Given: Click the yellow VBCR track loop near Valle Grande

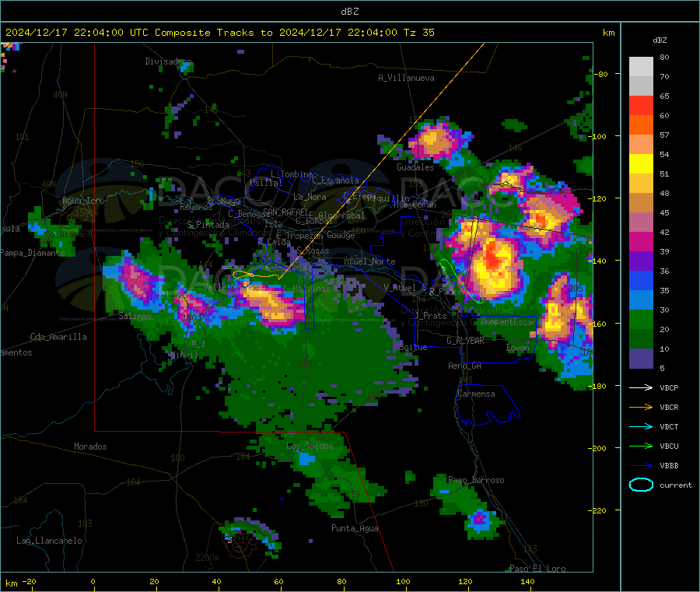Looking at the screenshot, I should click(x=243, y=274).
